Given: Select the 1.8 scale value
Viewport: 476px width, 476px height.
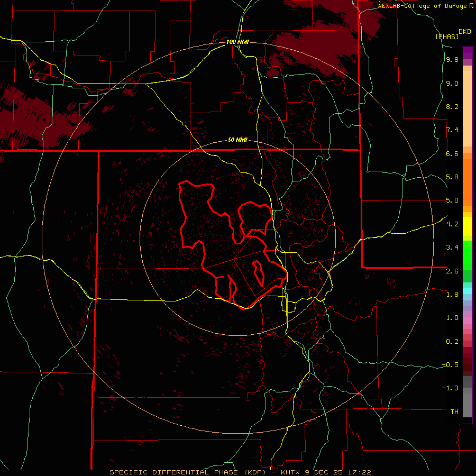Looking at the screenshot, I should point(452,295).
